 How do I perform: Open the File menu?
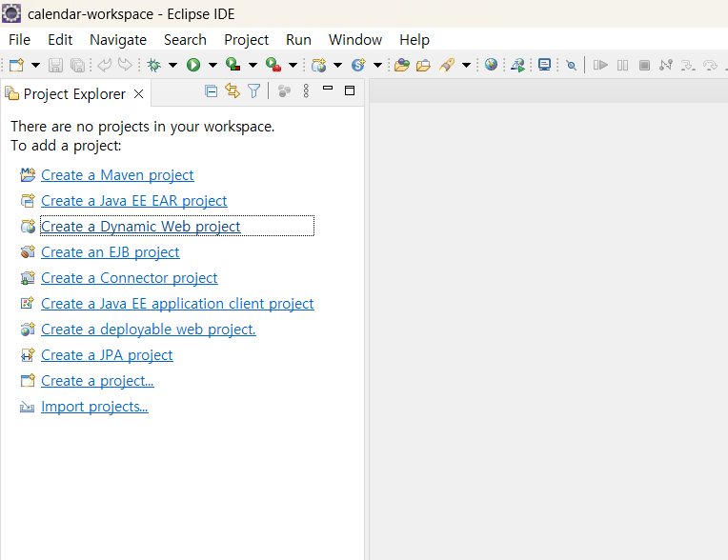tap(19, 40)
